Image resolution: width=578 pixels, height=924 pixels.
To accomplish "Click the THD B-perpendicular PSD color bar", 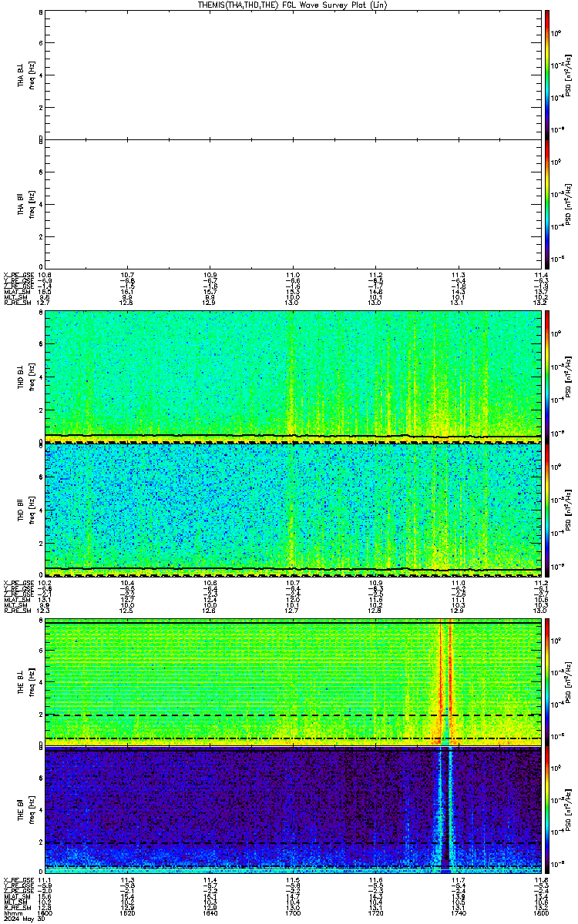I will 547,376.
